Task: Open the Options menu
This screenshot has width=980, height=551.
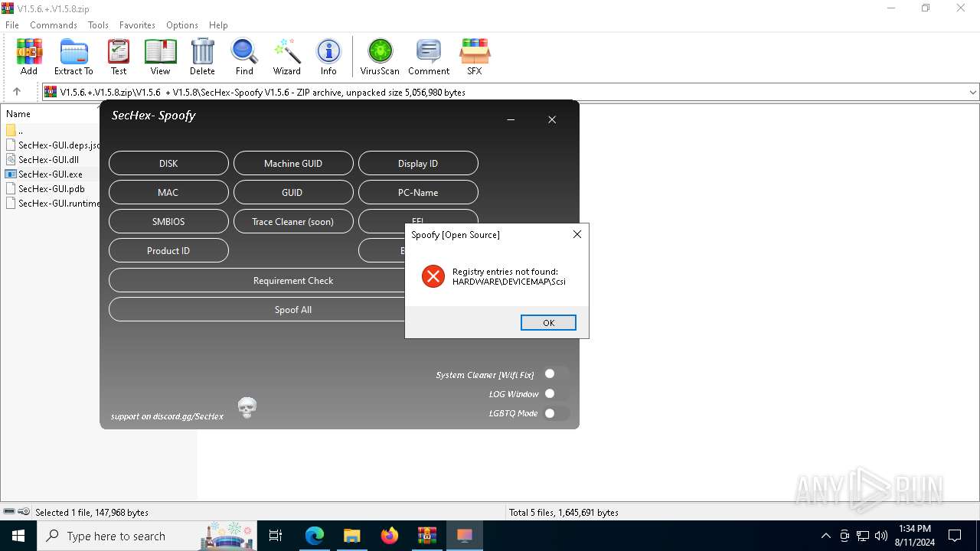Action: point(182,25)
